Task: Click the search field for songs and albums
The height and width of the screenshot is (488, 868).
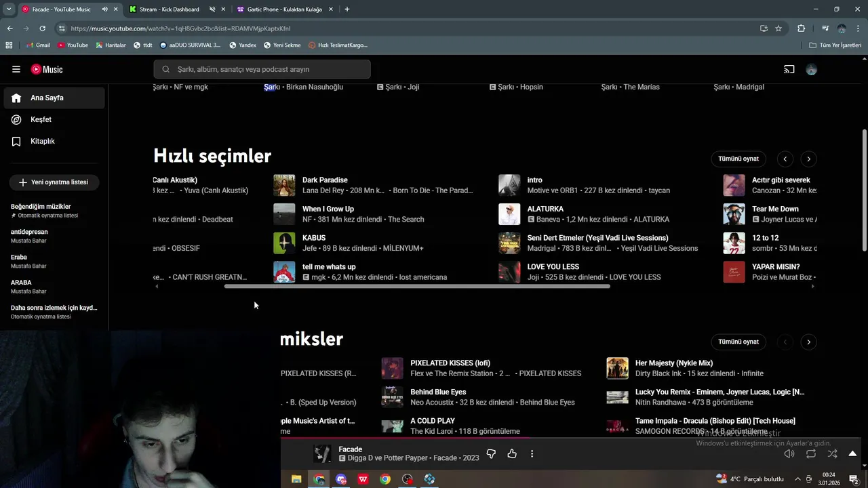Action: [262, 69]
